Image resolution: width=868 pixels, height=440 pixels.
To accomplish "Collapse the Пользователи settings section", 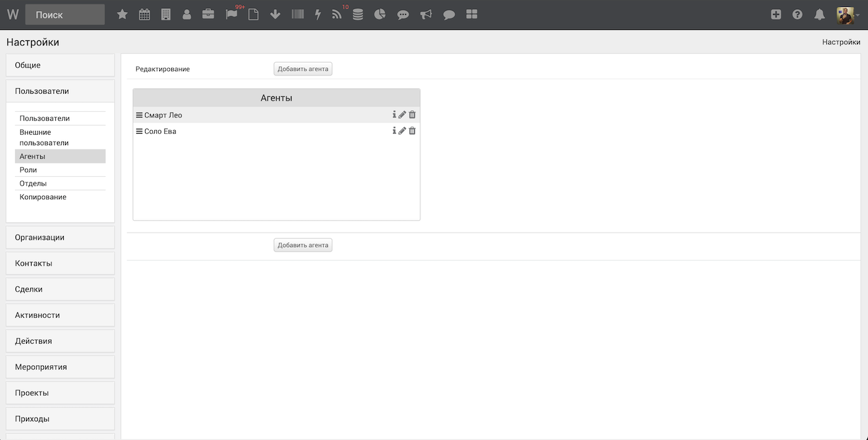I will click(x=60, y=91).
